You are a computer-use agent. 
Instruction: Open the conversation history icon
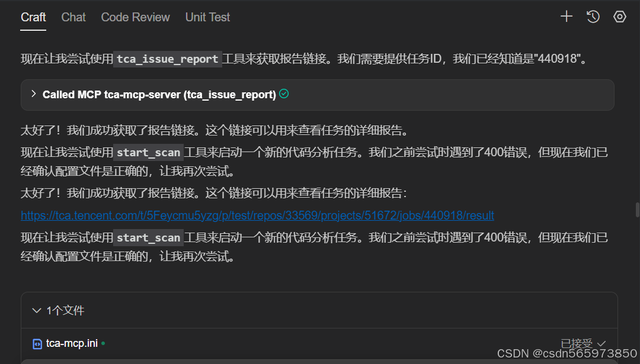pyautogui.click(x=593, y=17)
